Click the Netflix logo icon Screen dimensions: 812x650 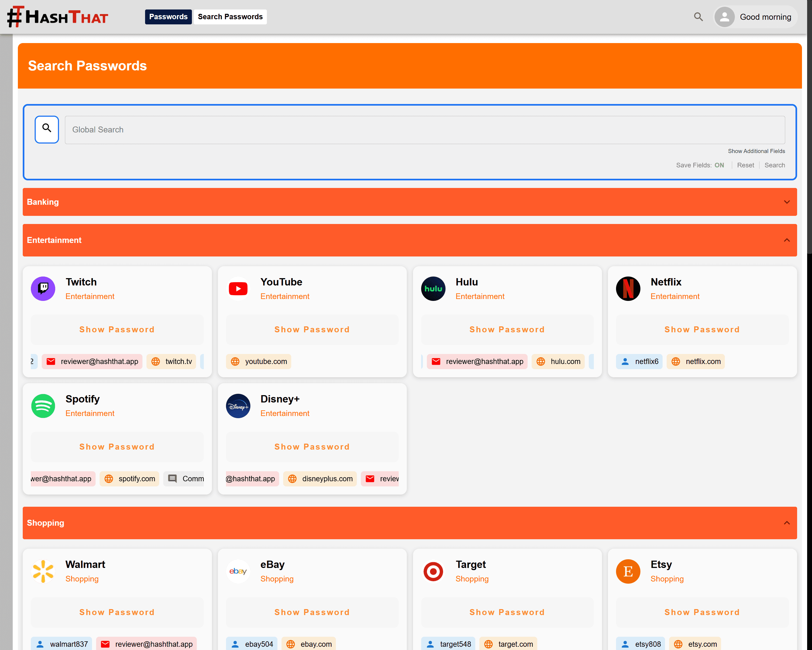pyautogui.click(x=628, y=289)
